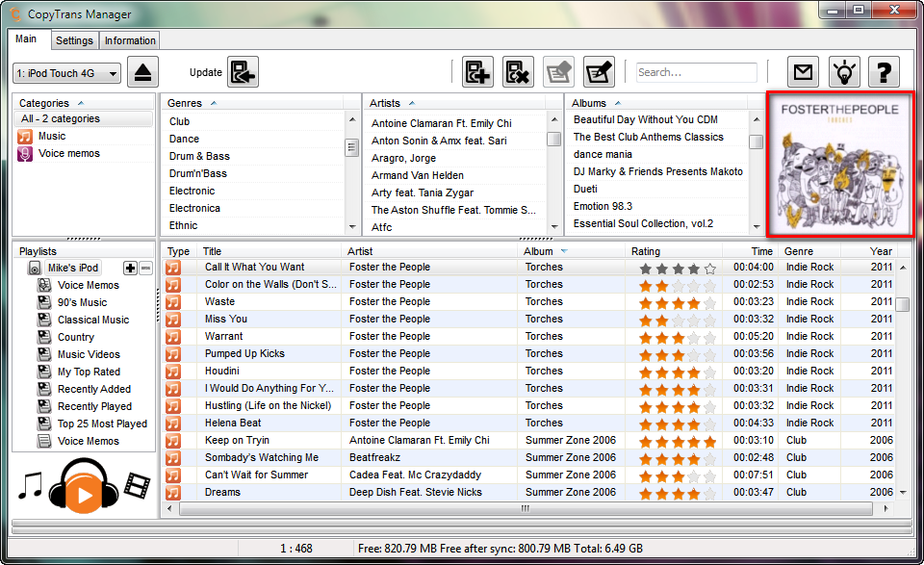
Task: Click the edit artwork pencil icon
Action: pyautogui.click(x=599, y=72)
